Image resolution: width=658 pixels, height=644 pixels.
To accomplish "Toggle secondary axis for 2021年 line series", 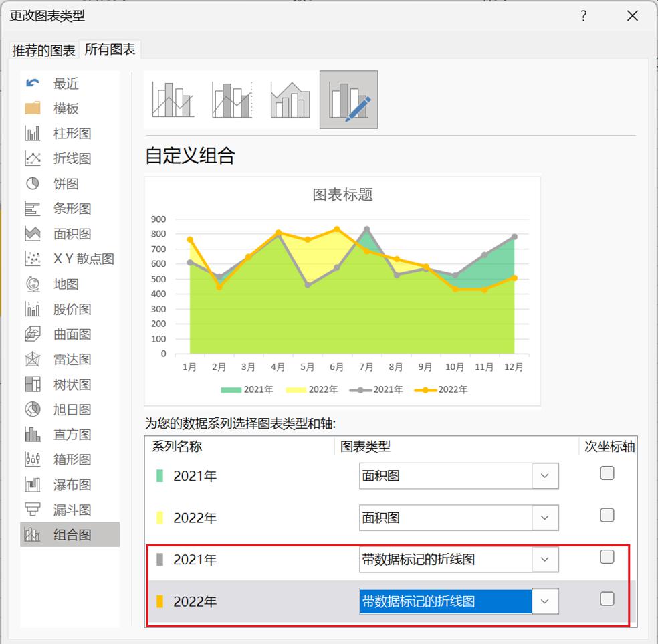I will pos(607,557).
